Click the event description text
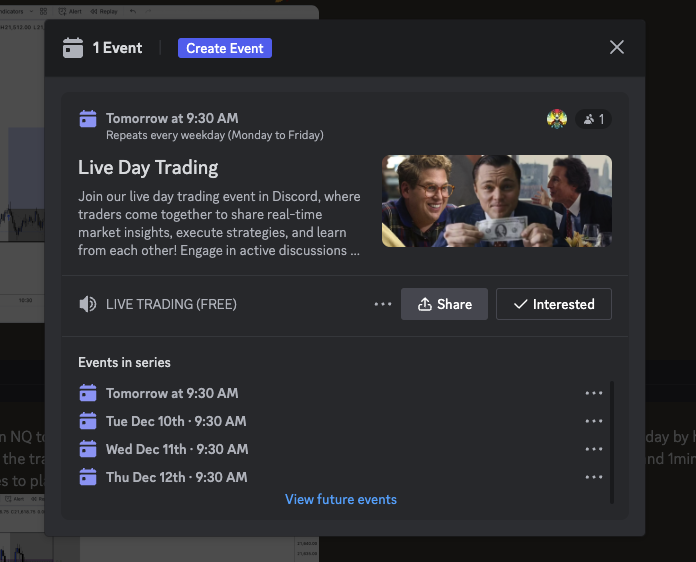This screenshot has width=696, height=562. tap(219, 223)
